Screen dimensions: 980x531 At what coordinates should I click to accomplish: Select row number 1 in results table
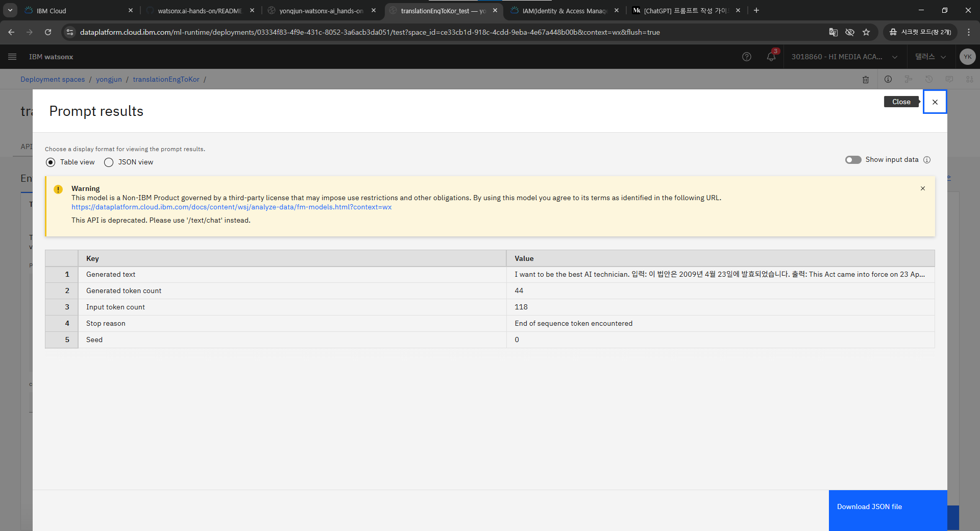click(x=62, y=275)
